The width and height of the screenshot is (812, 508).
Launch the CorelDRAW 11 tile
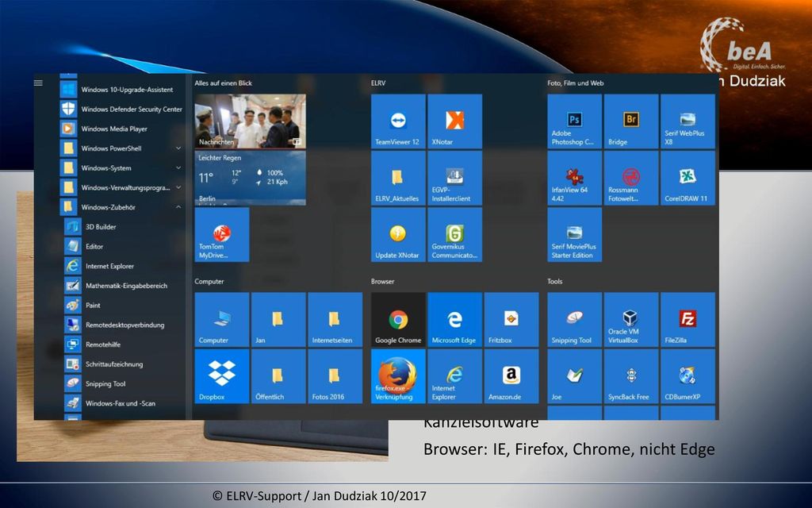pos(688,178)
